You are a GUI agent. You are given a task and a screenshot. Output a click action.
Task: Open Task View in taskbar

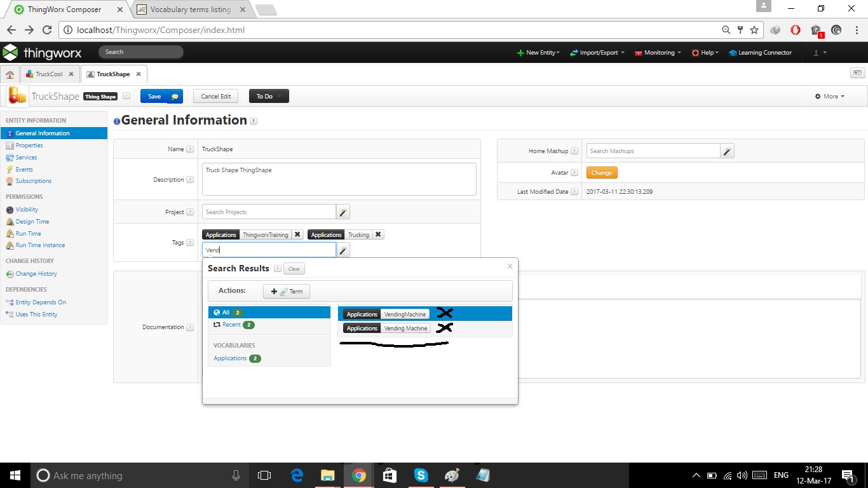pyautogui.click(x=264, y=475)
